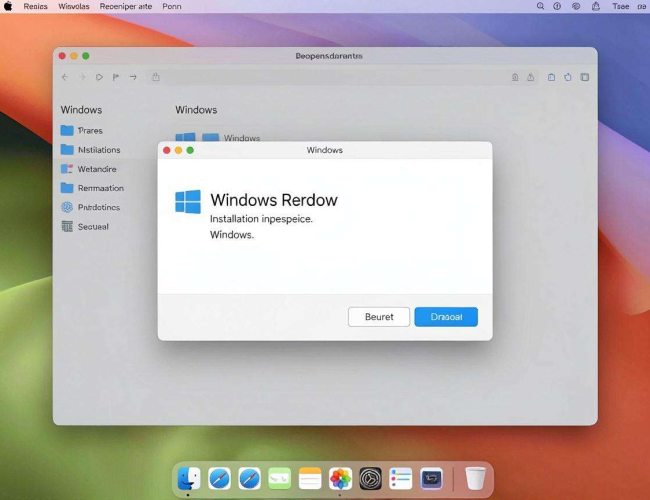This screenshot has width=650, height=500.
Task: Click the round swirl status icon in the menu bar
Action: (576, 6)
